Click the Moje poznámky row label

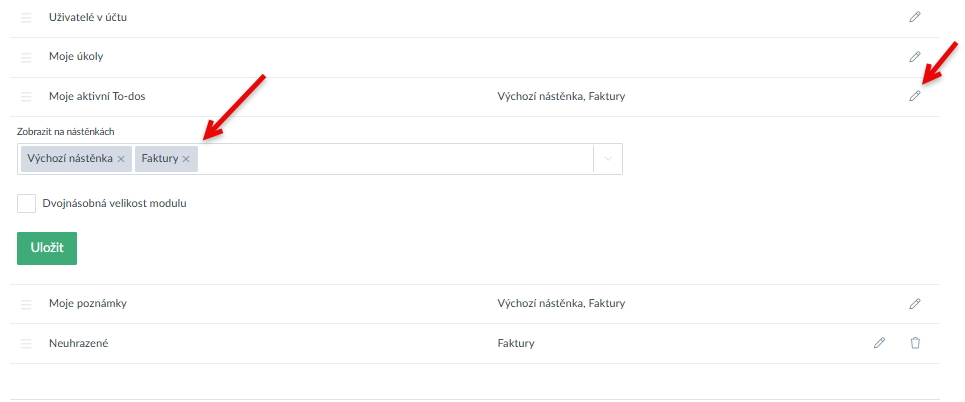[x=88, y=303]
